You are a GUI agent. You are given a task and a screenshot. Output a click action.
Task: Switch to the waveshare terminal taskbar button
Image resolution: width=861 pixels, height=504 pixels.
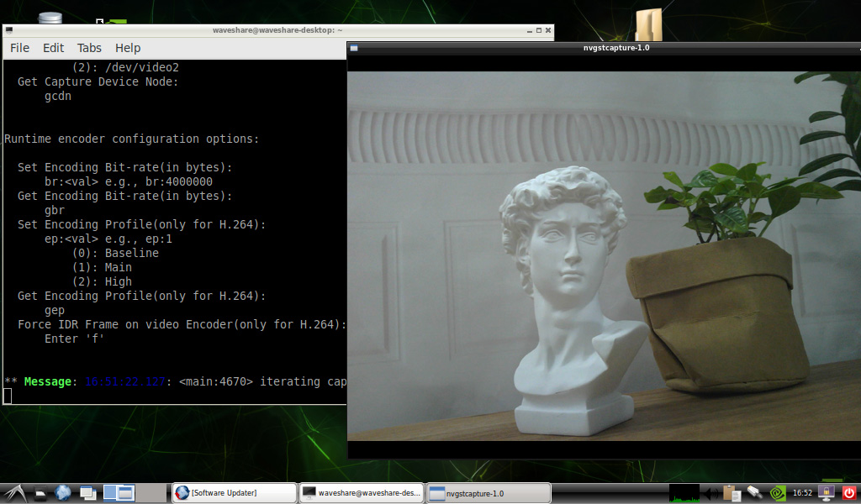[362, 493]
